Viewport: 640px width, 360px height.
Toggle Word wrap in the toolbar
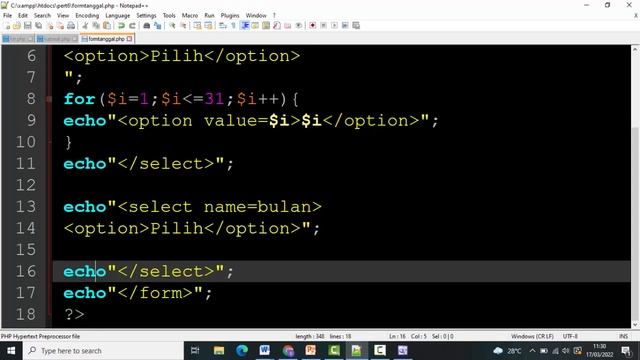pyautogui.click(x=222, y=25)
